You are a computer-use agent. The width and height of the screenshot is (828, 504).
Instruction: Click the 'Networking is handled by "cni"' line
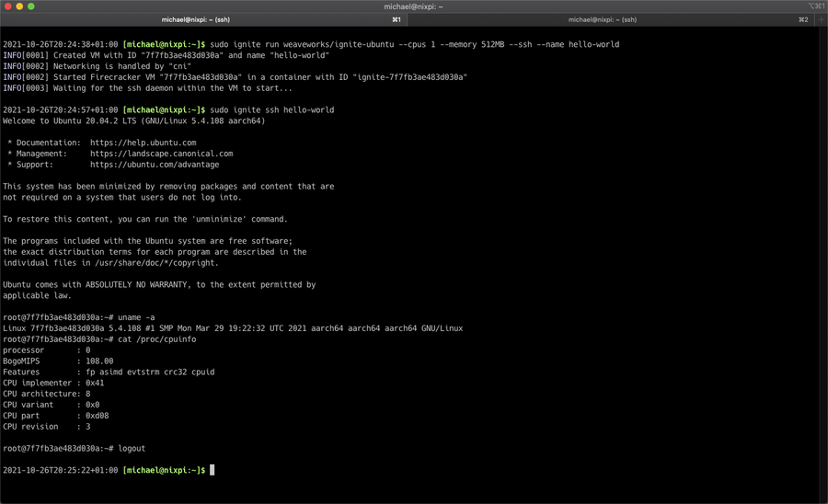point(97,66)
